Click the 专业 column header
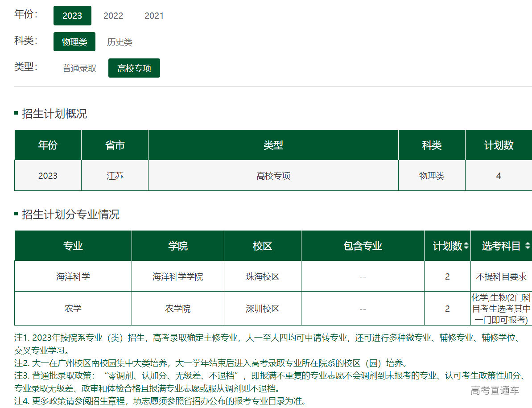The image size is (532, 408). click(x=73, y=246)
